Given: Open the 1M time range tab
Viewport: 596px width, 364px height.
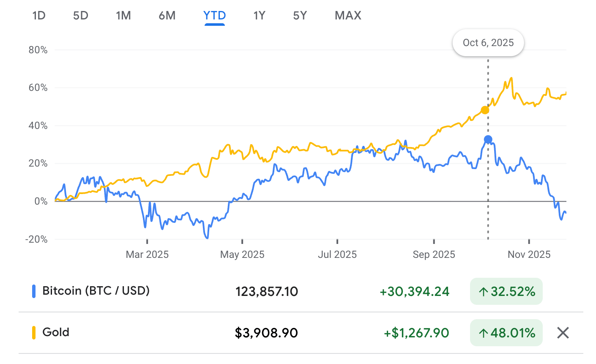Looking at the screenshot, I should click(x=123, y=16).
